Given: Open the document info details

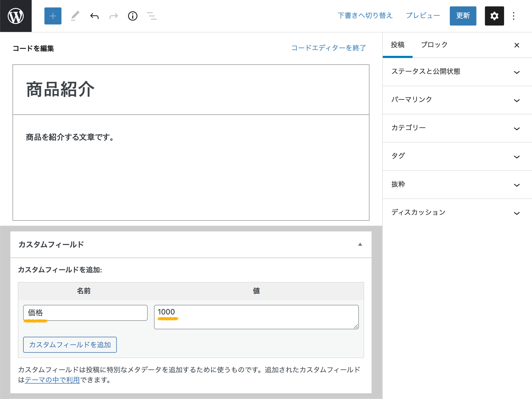Looking at the screenshot, I should click(x=133, y=16).
